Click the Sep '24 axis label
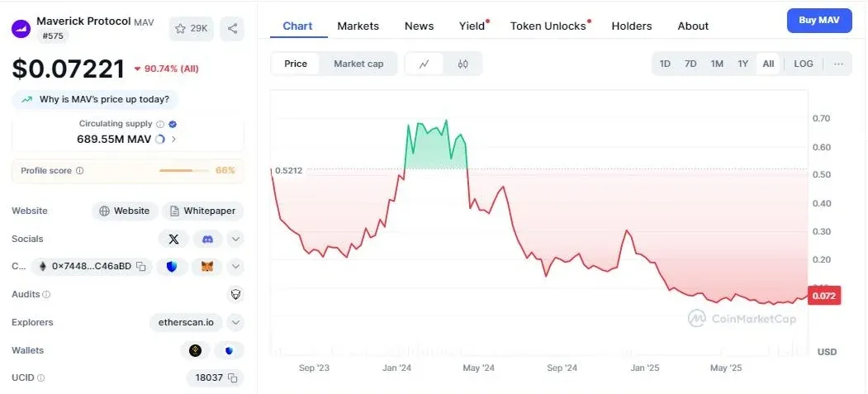Screen dimensions: 868x394 [x=562, y=368]
